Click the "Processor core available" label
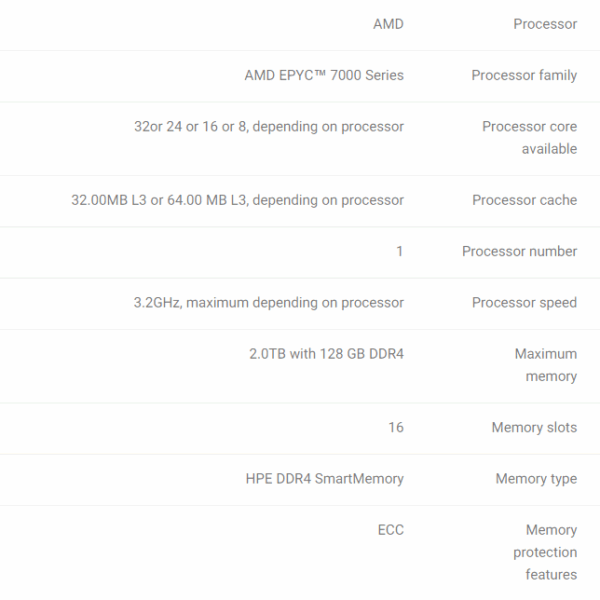The width and height of the screenshot is (600, 600). pyautogui.click(x=529, y=138)
